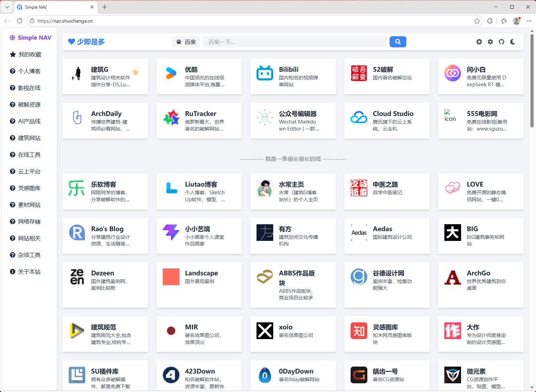Open the ArchGo red A icon
This screenshot has width=536, height=392.
(x=453, y=277)
